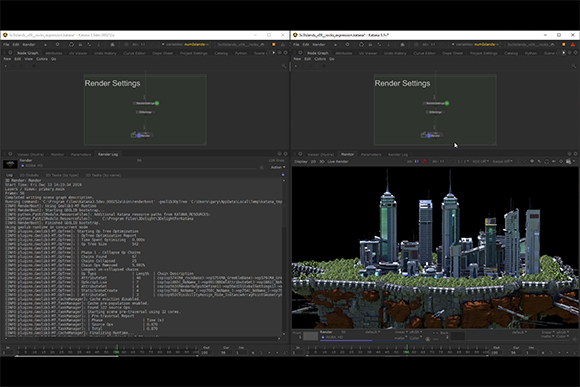Click fit-to-frame icon in Monitor toolbar

click(x=547, y=162)
